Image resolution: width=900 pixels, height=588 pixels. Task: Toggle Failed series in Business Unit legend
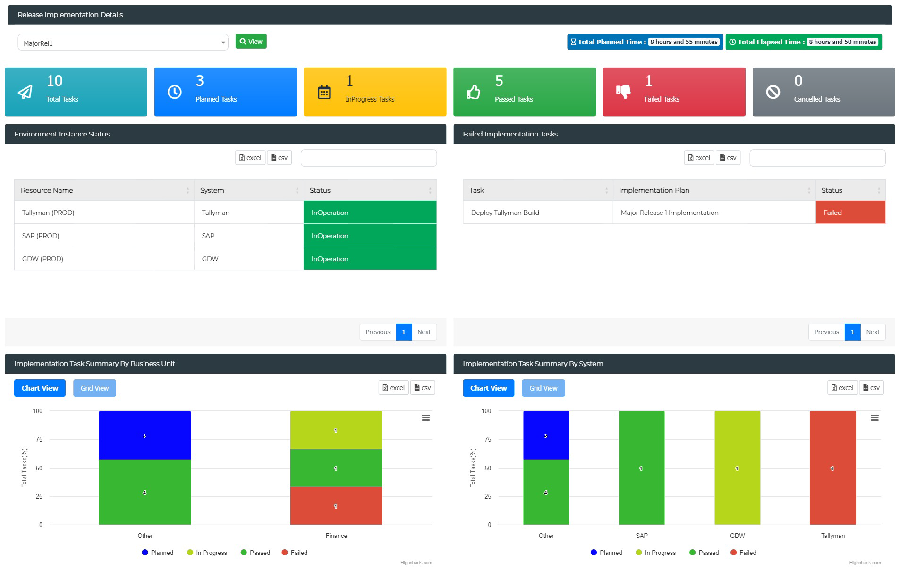295,553
